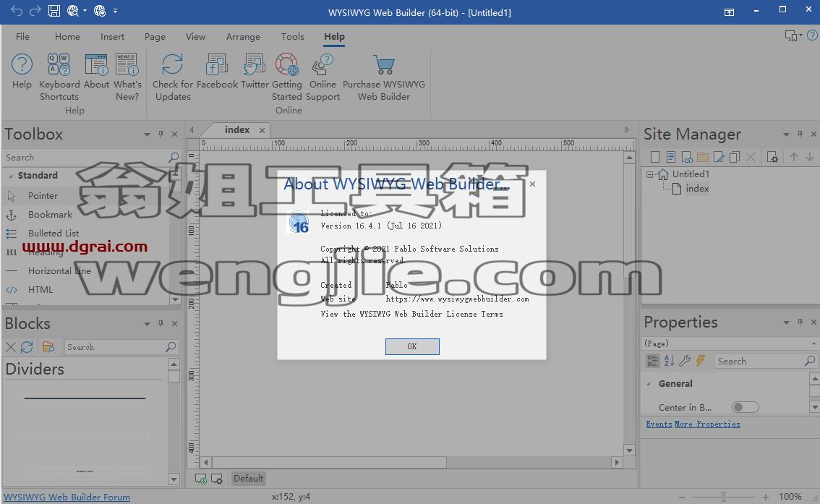Screen dimensions: 820x504
Task: Collapse the Standard toolbox section
Action: point(10,176)
